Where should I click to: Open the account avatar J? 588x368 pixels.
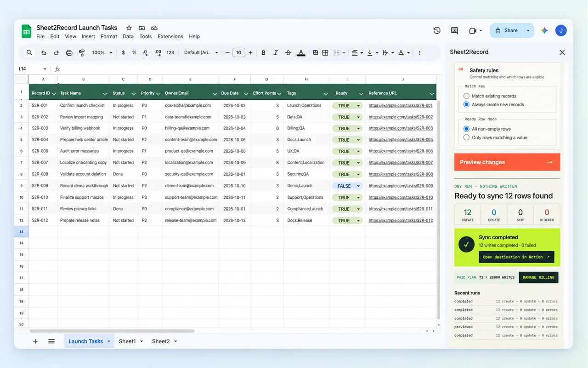561,30
